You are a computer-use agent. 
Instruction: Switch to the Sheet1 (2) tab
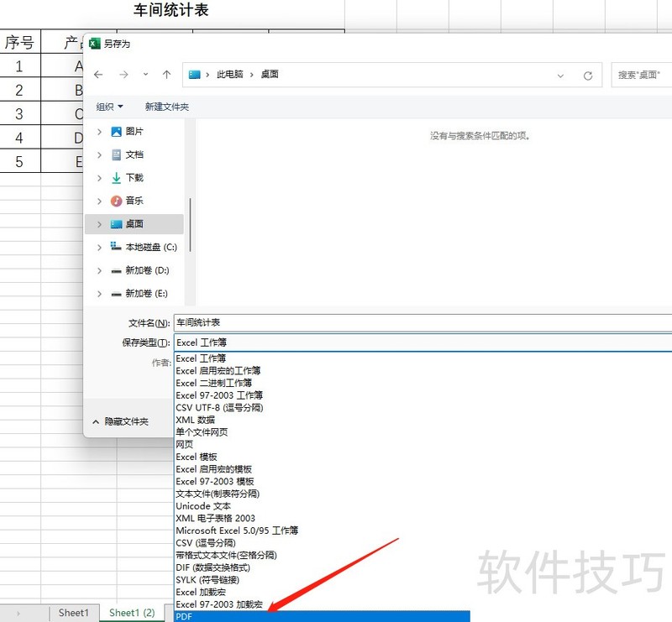point(130,613)
